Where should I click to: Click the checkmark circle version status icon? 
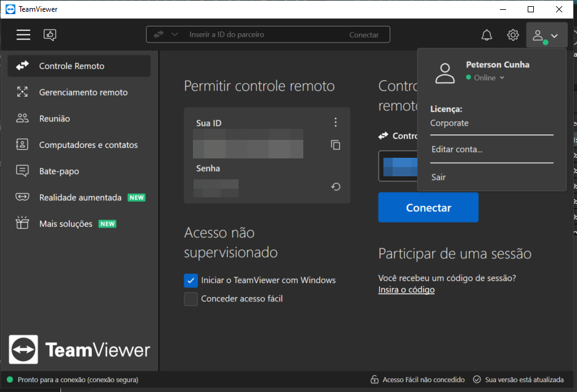click(477, 380)
